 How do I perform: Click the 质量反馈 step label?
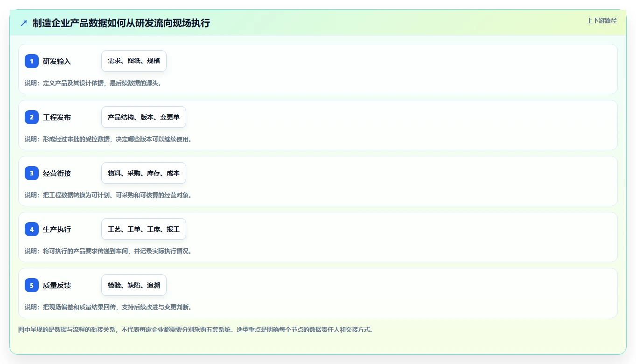pos(57,285)
